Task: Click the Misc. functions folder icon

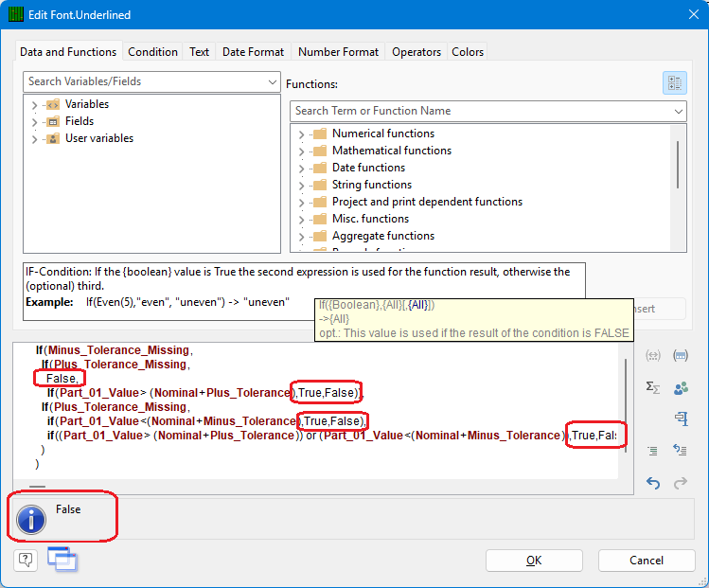Action: pyautogui.click(x=320, y=219)
